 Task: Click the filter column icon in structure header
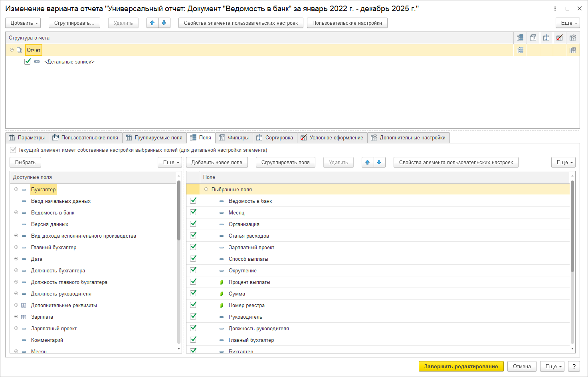533,38
